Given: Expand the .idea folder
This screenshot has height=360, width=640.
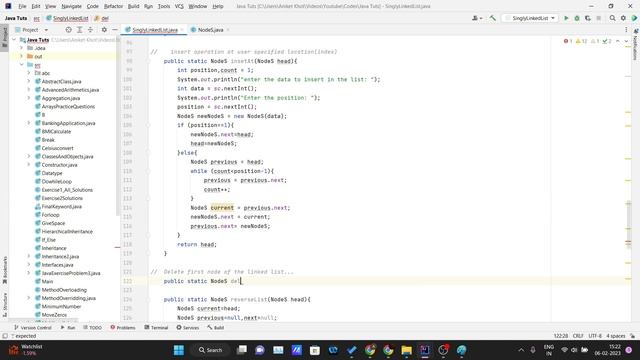Looking at the screenshot, I should point(22,48).
